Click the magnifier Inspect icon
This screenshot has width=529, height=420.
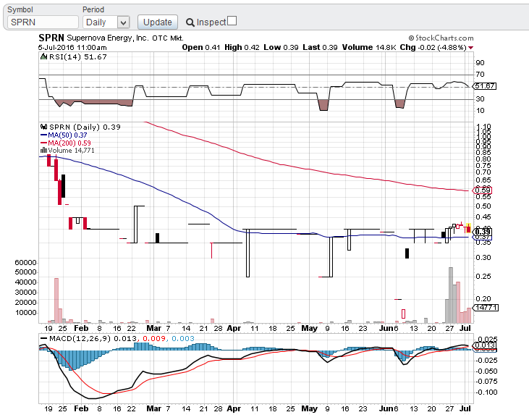click(x=190, y=22)
